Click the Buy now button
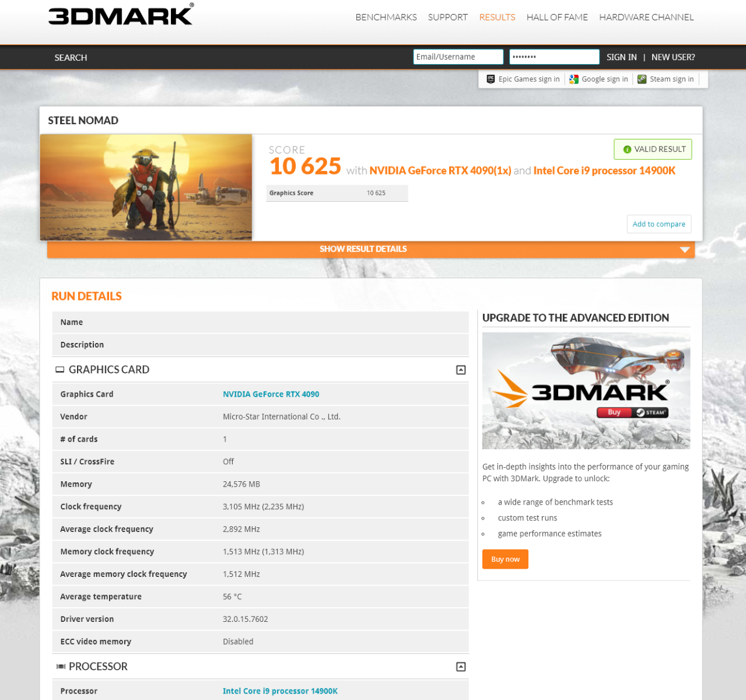This screenshot has width=746, height=700. click(x=505, y=559)
